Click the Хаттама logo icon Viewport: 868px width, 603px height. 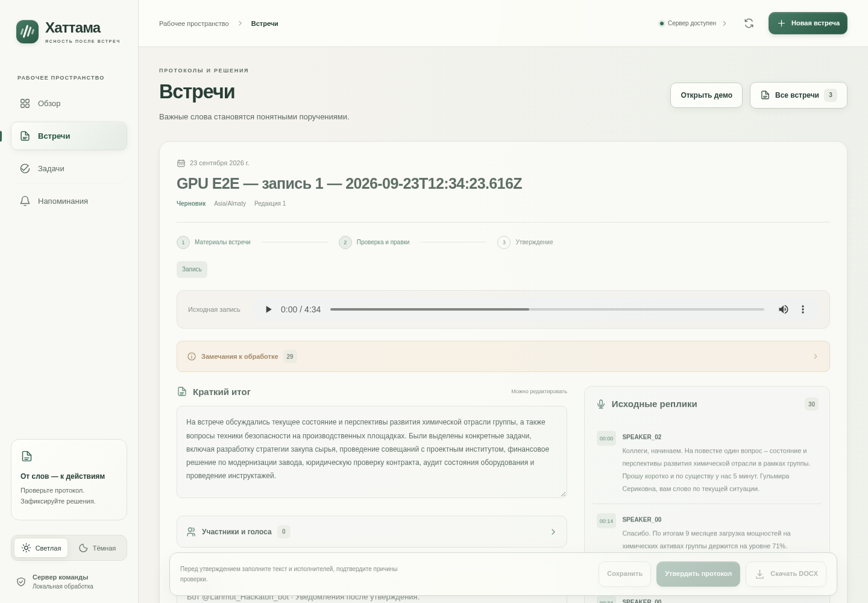pos(27,32)
